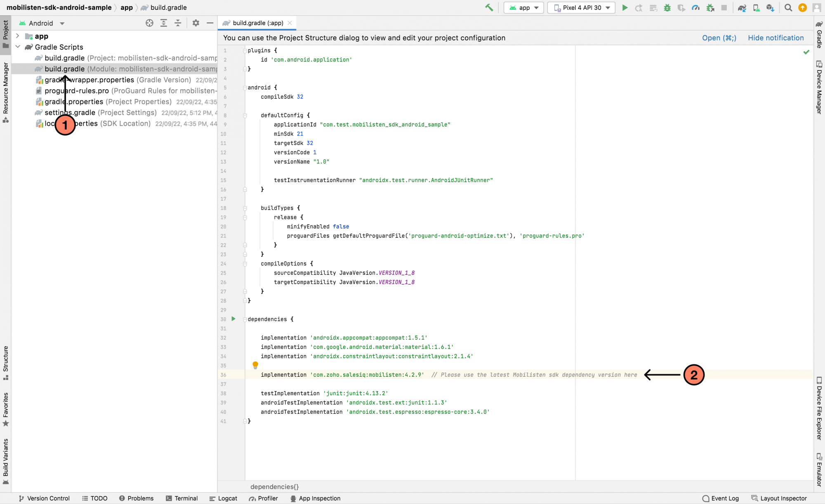Screen dimensions: 825x504
Task: Open the Profiler from the toolbar
Action: tap(696, 7)
